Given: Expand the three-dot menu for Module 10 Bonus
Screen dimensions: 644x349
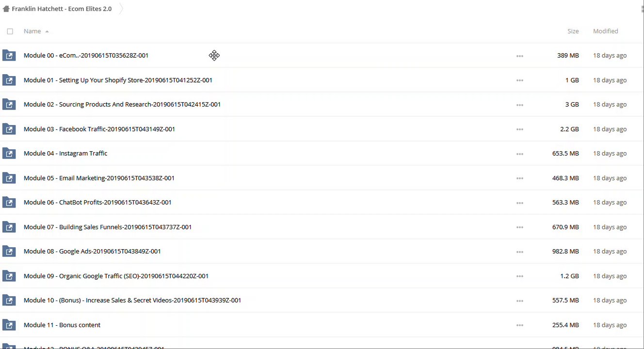Looking at the screenshot, I should click(x=519, y=301).
